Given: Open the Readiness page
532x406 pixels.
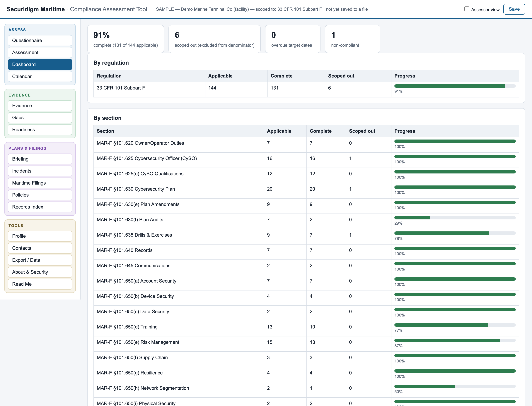Looking at the screenshot, I should point(40,130).
